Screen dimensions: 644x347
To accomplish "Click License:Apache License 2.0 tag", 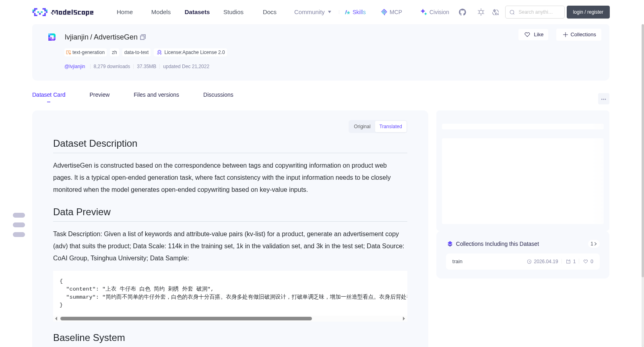I will tap(191, 52).
